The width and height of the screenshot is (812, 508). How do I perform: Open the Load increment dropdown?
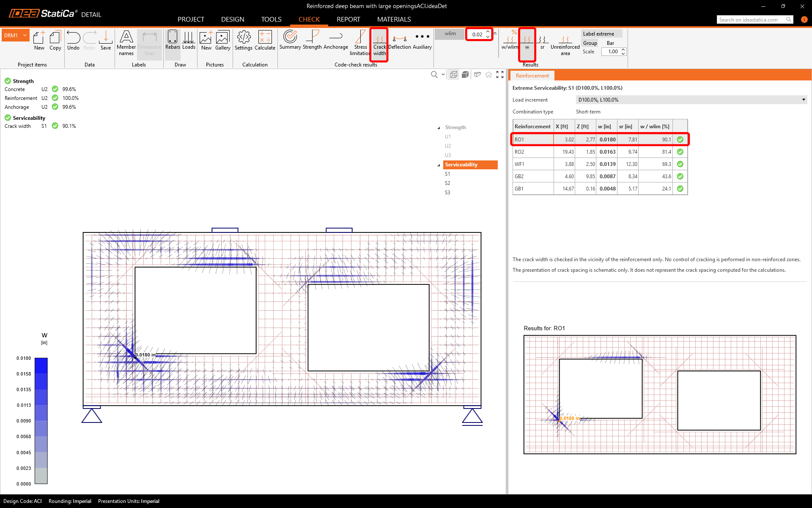pyautogui.click(x=691, y=100)
